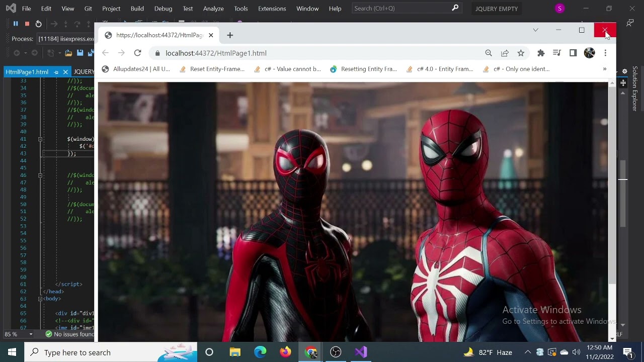Click the Open File folder icon
The image size is (644, 362).
point(68,53)
